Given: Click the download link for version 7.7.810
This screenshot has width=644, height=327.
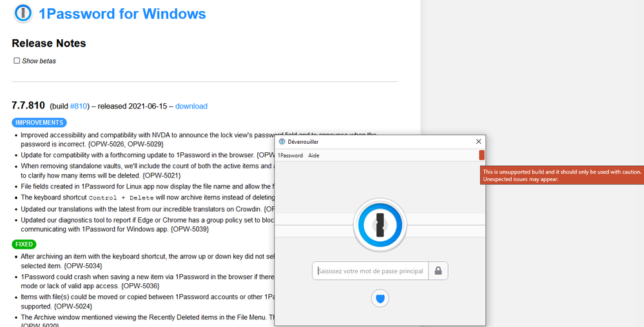Looking at the screenshot, I should pyautogui.click(x=191, y=106).
